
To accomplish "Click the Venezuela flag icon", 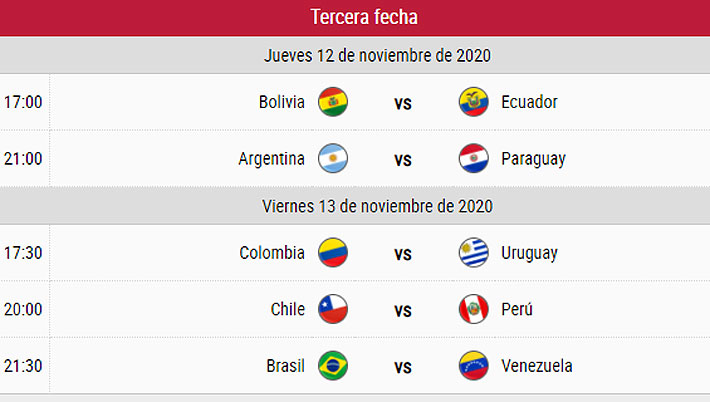I will [x=473, y=366].
